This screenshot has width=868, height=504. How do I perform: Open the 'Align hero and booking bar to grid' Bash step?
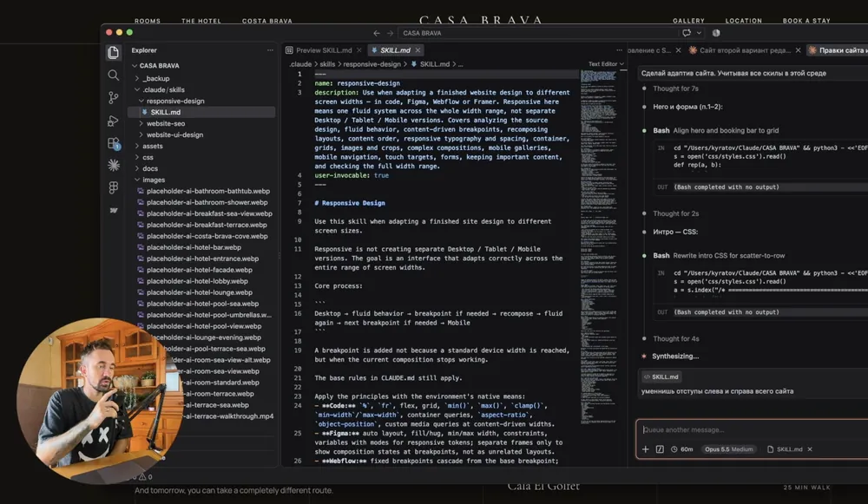(x=716, y=131)
